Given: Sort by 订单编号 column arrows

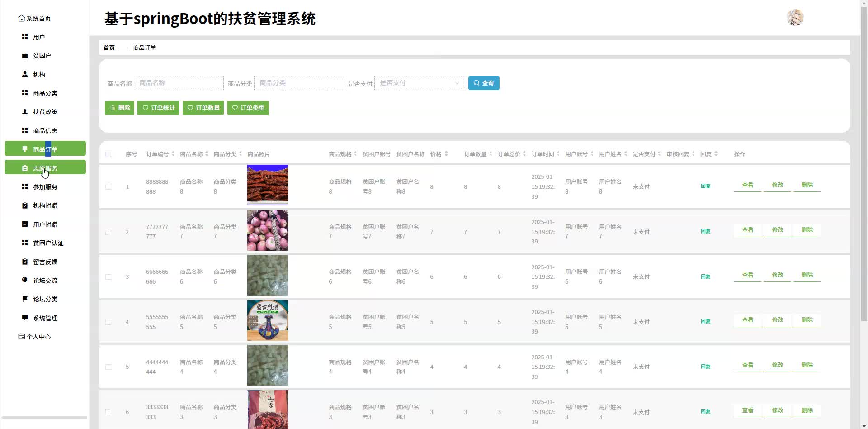Looking at the screenshot, I should tap(173, 154).
